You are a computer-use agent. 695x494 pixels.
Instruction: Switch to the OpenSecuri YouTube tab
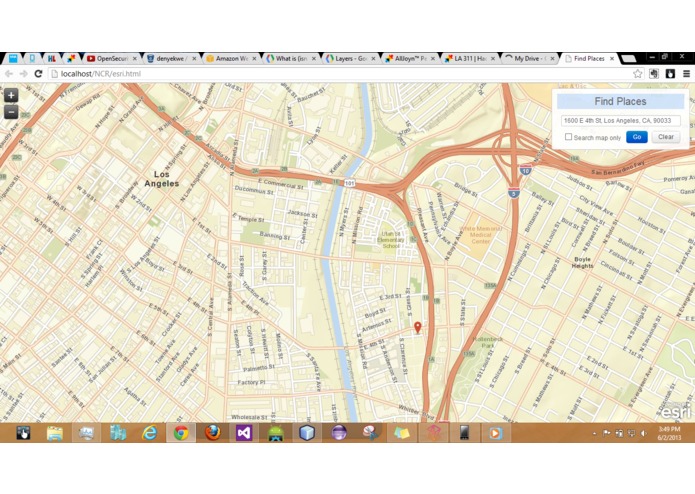pos(111,58)
